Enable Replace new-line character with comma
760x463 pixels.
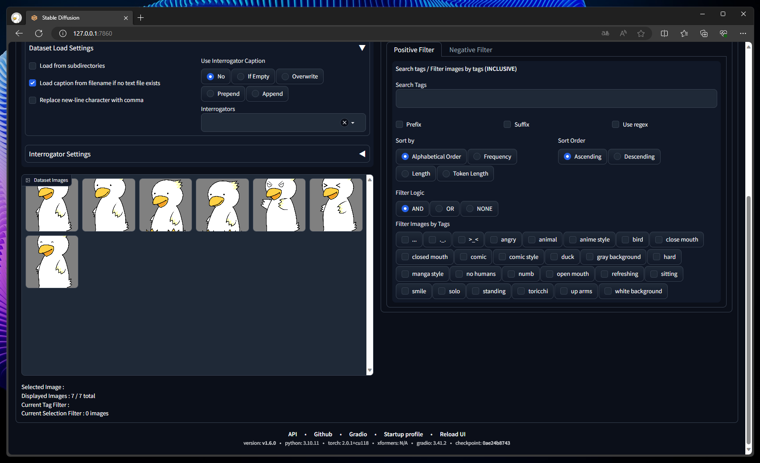click(32, 100)
